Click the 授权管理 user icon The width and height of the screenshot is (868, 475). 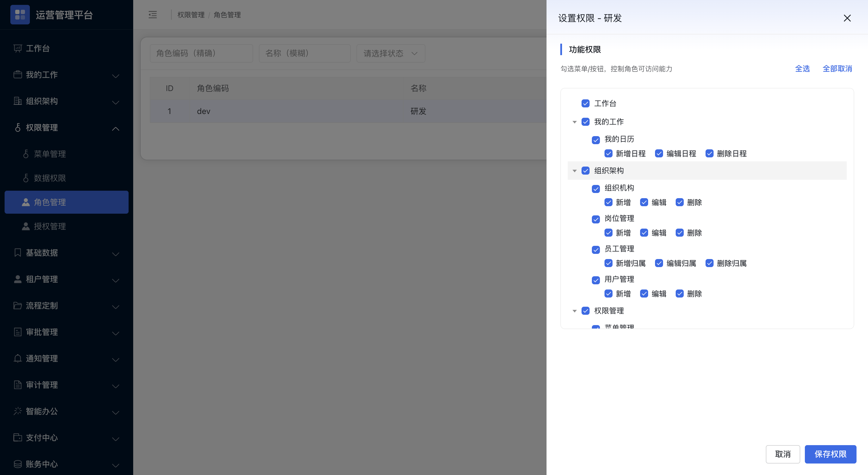(x=26, y=226)
